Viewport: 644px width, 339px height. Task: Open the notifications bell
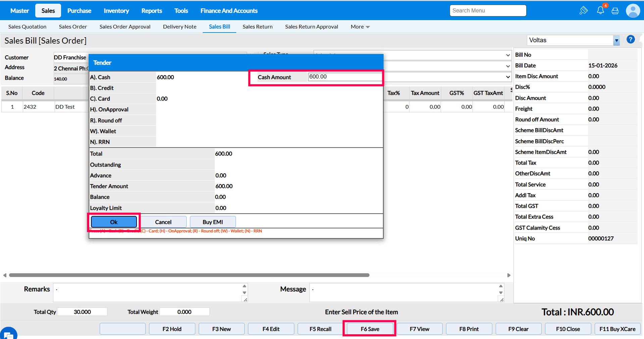(x=600, y=10)
